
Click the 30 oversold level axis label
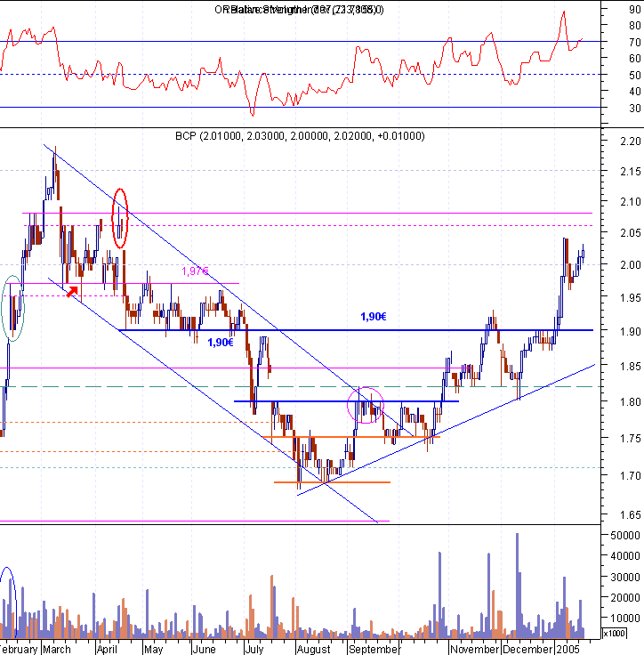(635, 109)
